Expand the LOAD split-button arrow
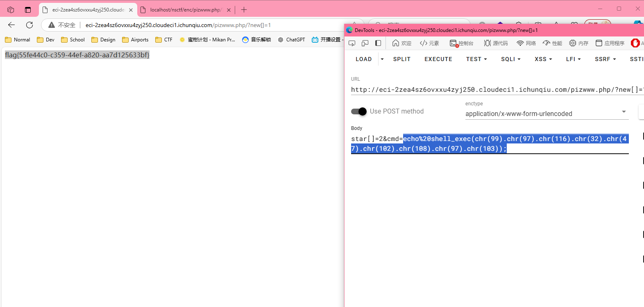The image size is (644, 307). pos(382,59)
